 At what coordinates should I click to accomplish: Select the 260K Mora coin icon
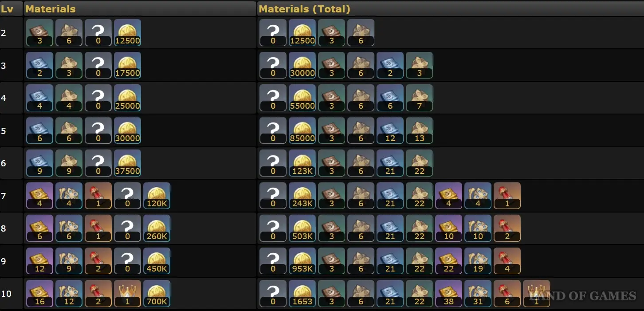157,228
